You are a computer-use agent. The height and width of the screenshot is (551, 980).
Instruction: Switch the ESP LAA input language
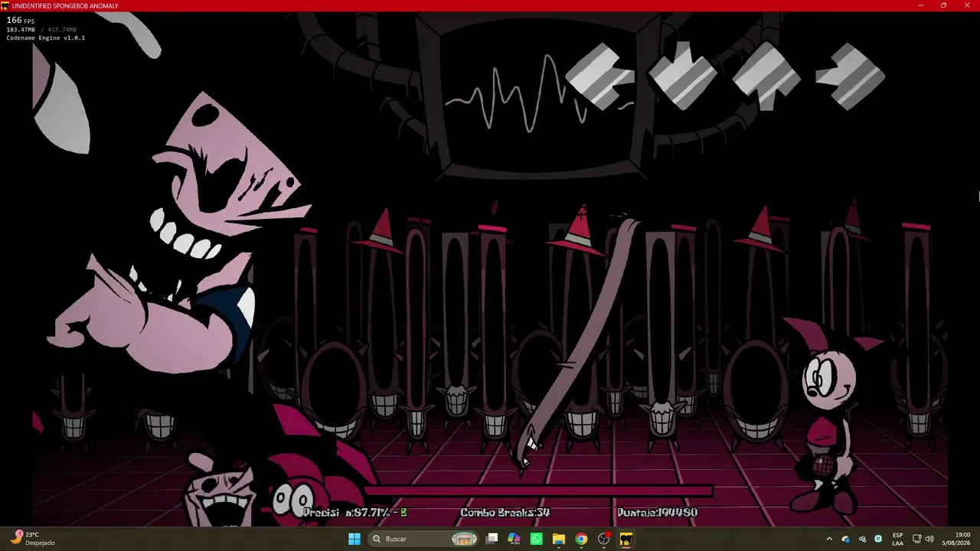tap(897, 539)
